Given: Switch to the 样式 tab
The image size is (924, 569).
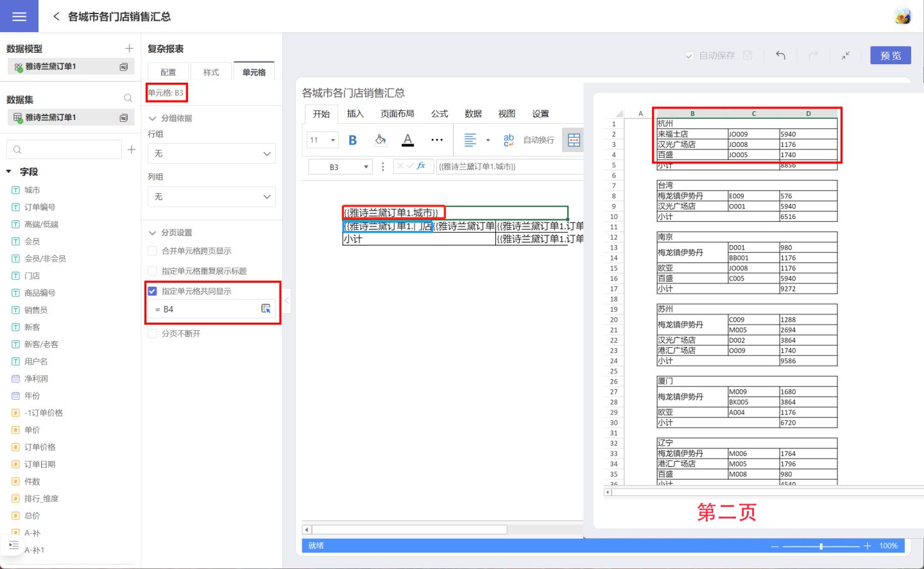Looking at the screenshot, I should point(211,72).
